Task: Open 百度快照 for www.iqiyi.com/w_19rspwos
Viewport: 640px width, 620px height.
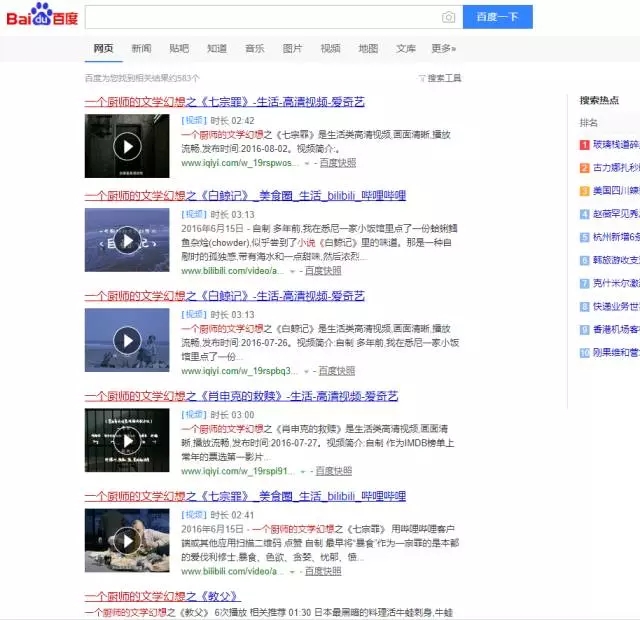Action: [338, 163]
